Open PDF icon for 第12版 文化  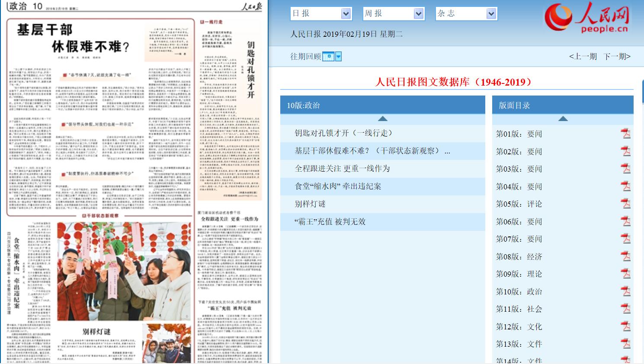click(x=625, y=326)
